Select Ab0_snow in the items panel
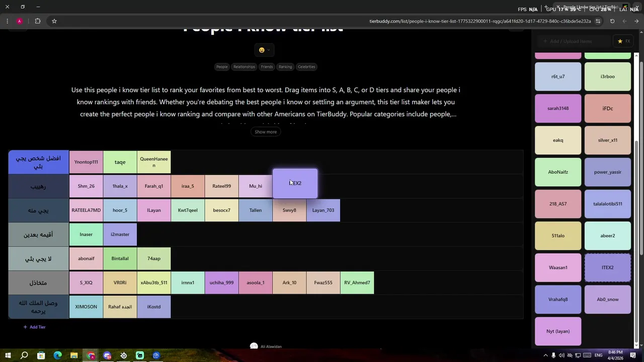Image resolution: width=644 pixels, height=362 pixels. (608, 299)
